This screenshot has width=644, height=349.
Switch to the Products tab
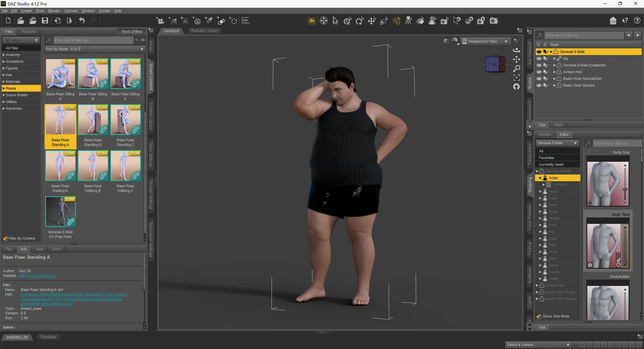(x=29, y=32)
